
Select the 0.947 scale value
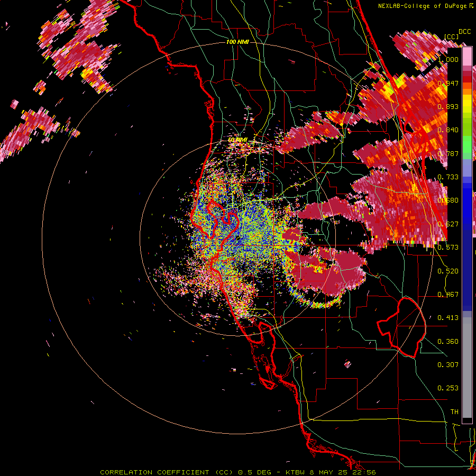[448, 83]
